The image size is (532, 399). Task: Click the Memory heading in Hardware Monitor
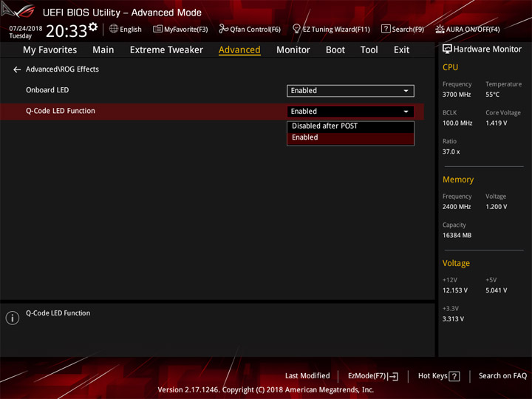click(x=458, y=180)
